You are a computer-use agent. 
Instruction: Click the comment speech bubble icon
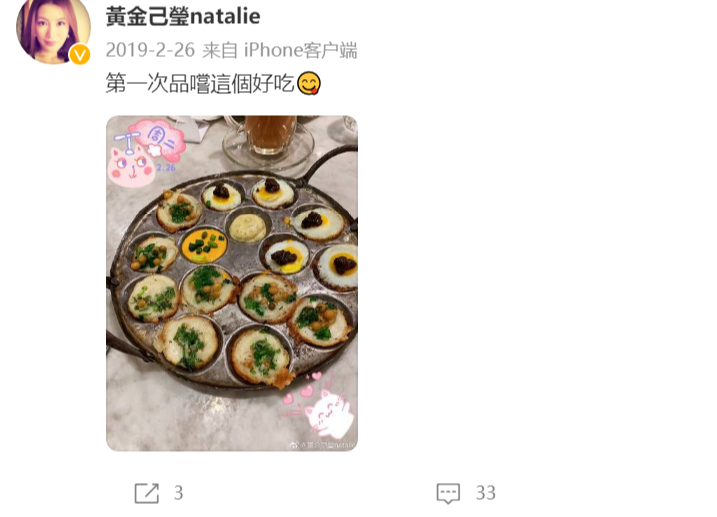(448, 493)
